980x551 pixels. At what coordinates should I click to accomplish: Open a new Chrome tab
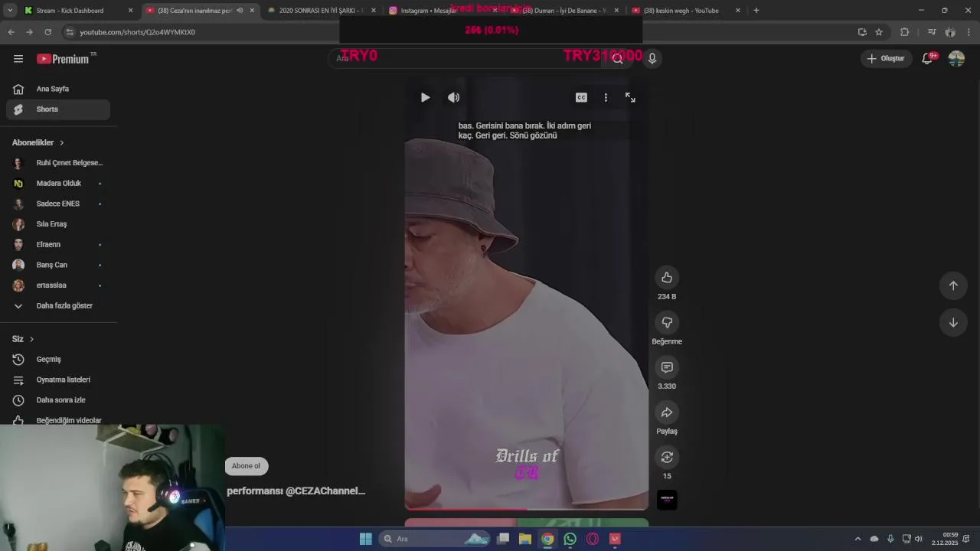[756, 11]
